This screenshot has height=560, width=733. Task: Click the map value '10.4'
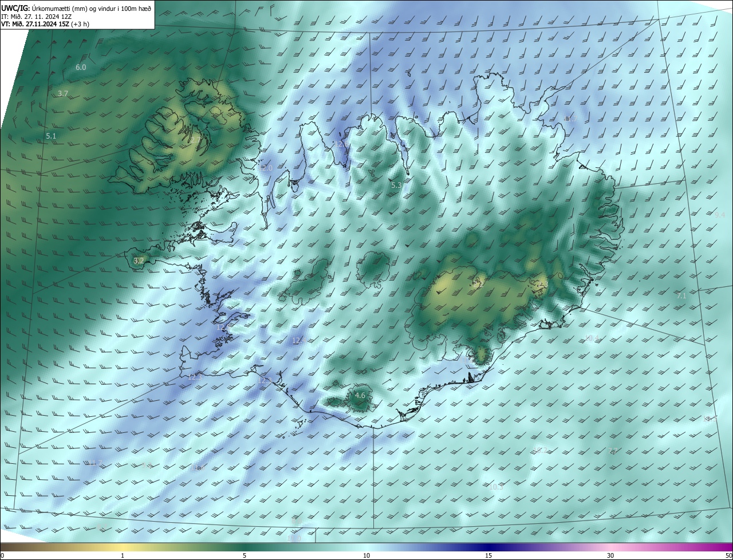[592, 338]
